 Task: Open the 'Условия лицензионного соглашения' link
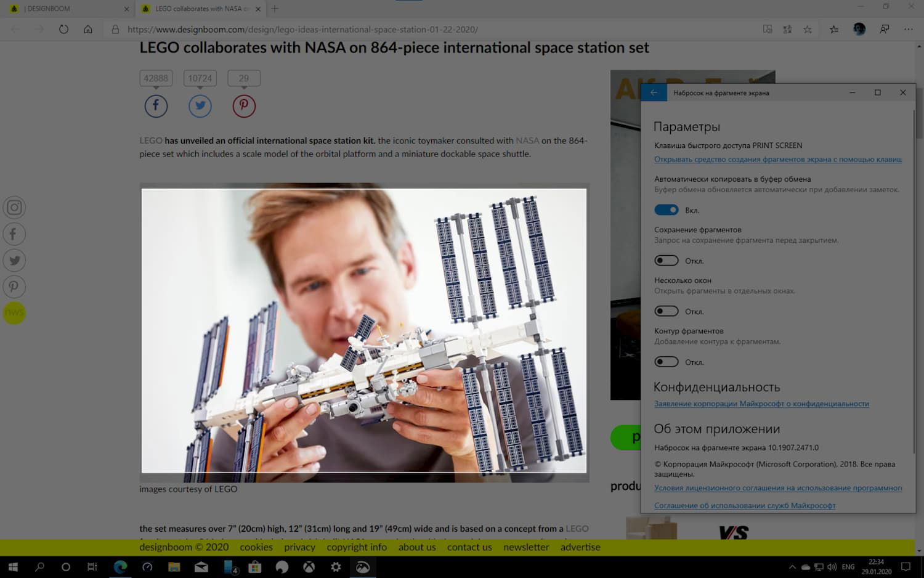click(x=778, y=488)
